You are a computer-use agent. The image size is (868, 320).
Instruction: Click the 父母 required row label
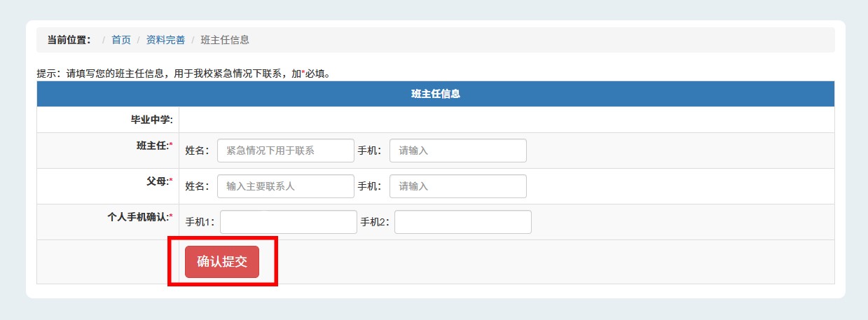tap(156, 181)
